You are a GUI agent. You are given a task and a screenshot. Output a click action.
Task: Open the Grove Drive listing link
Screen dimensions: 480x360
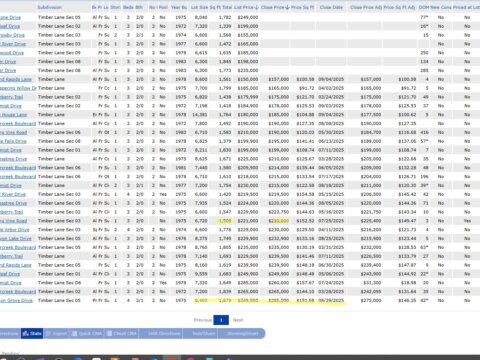pyautogui.click(x=16, y=300)
